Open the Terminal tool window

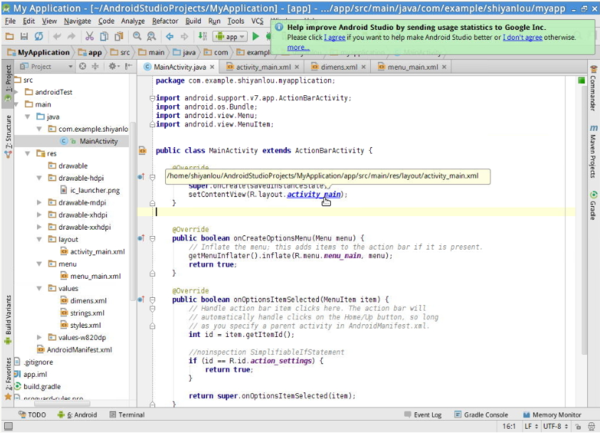pos(127,415)
